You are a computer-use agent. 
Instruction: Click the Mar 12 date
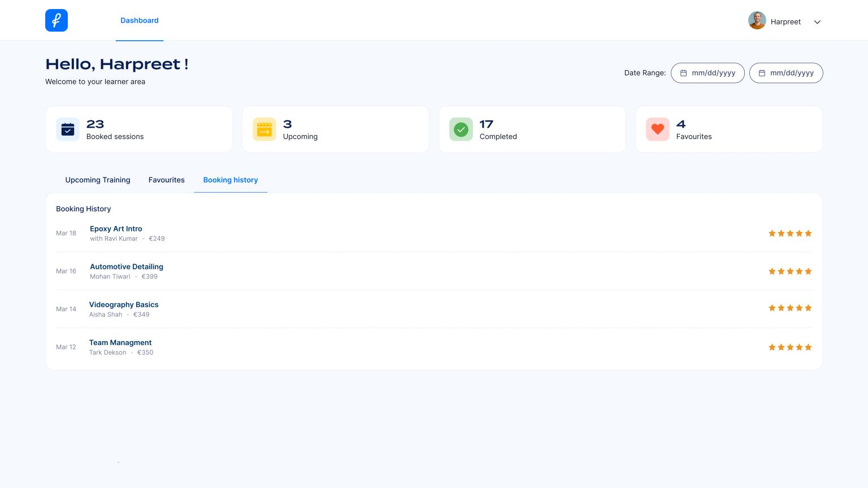click(x=66, y=347)
